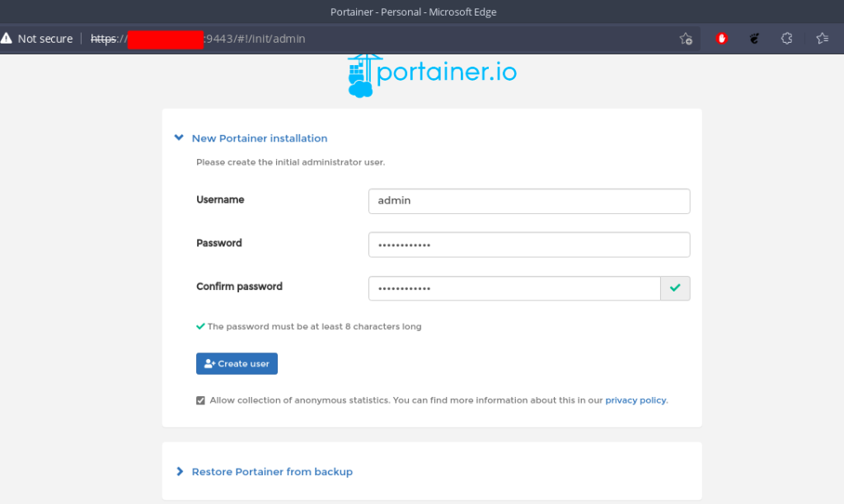Open Edge Collections with the star-list icon
Viewport: 844px width, 504px height.
[823, 38]
